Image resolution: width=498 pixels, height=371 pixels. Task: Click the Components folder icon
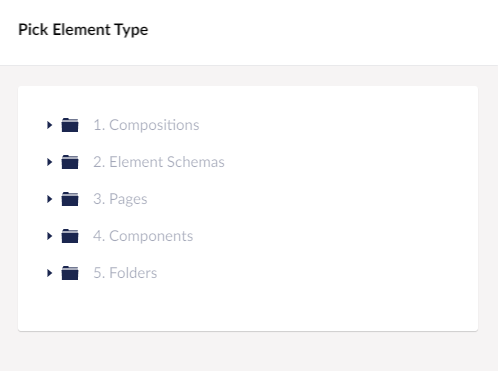click(x=70, y=236)
